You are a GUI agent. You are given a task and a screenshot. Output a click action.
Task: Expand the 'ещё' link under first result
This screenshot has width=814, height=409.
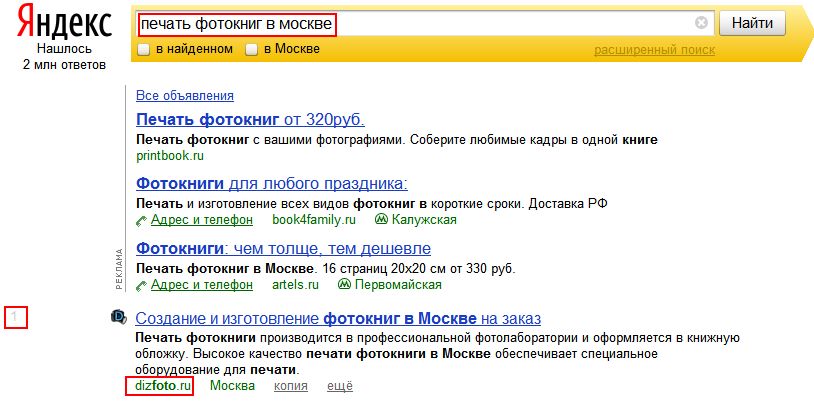pyautogui.click(x=340, y=386)
